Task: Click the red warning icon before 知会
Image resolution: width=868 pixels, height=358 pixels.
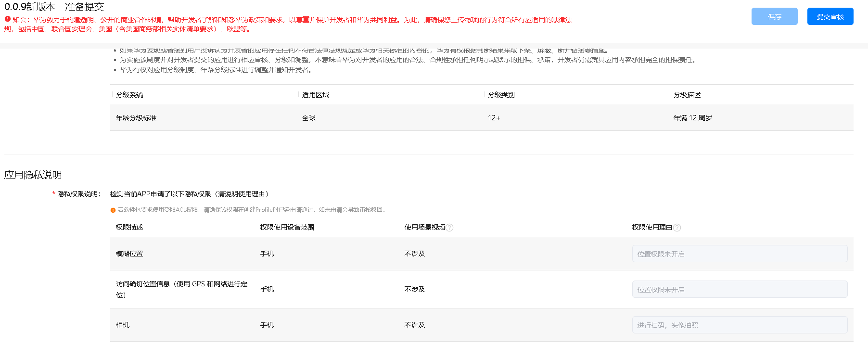Action: pyautogui.click(x=8, y=19)
